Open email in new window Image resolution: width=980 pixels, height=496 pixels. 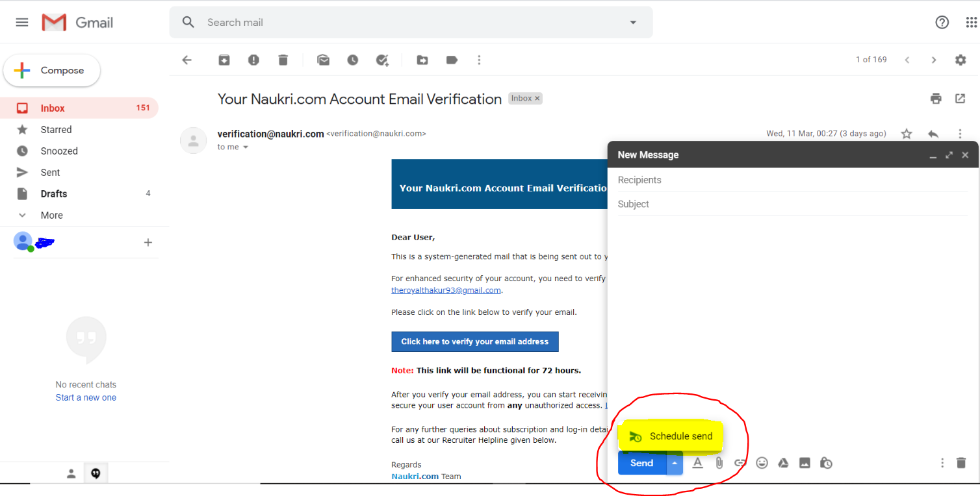tap(960, 99)
